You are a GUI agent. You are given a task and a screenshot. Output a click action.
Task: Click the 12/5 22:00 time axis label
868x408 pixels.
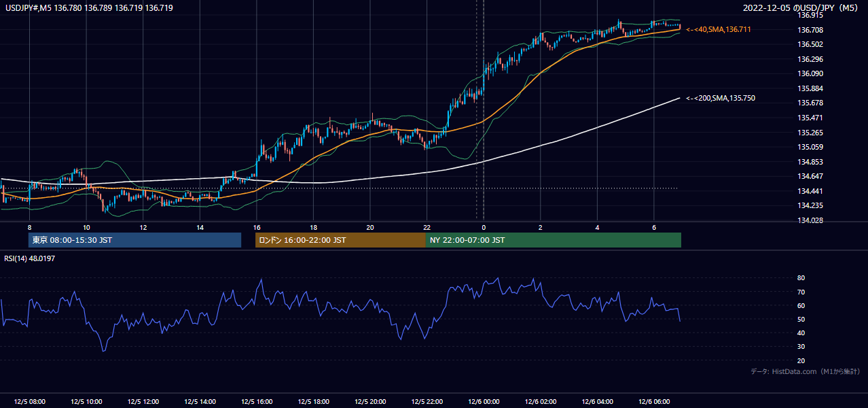(427, 402)
